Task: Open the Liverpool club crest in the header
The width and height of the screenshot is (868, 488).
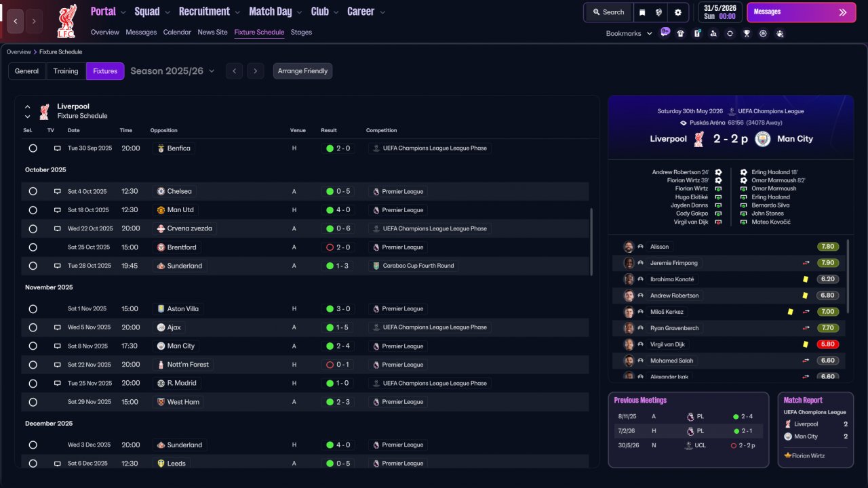Action: pyautogui.click(x=66, y=20)
